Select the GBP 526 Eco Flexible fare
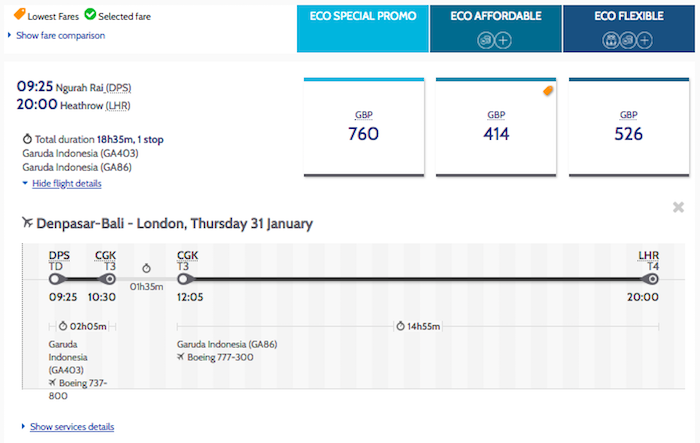Screen dimensions: 700x443 coord(629,127)
